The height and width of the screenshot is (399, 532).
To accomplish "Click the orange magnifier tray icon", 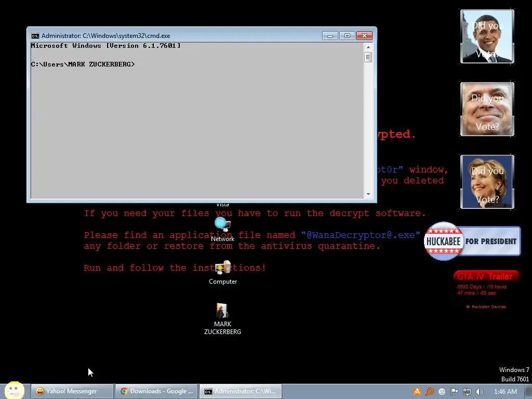I will coord(430,392).
